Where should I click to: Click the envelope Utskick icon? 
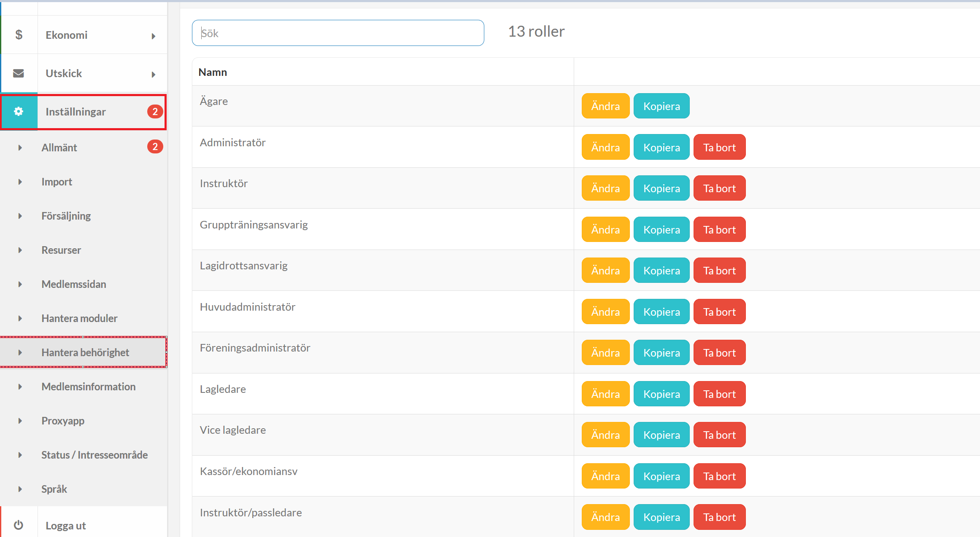pyautogui.click(x=19, y=73)
